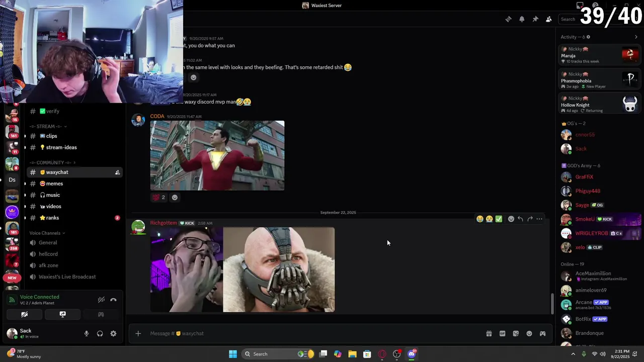Select the stream-ideas channel
This screenshot has width=644, height=362.
click(74, 147)
